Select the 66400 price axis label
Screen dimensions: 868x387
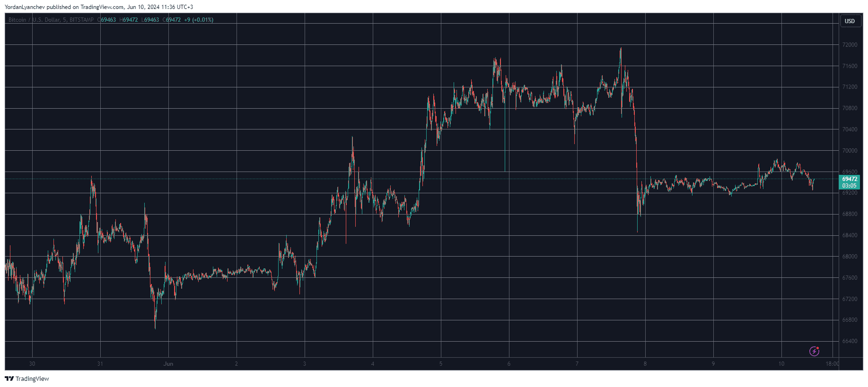(x=850, y=341)
